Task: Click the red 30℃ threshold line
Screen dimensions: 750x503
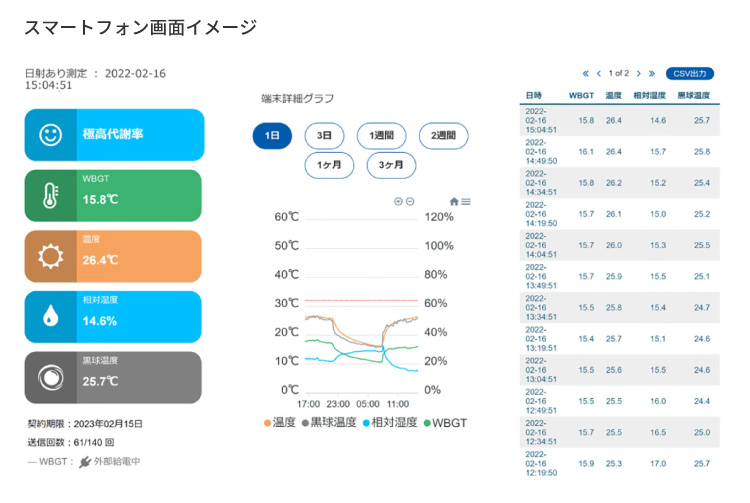Action: click(x=362, y=300)
